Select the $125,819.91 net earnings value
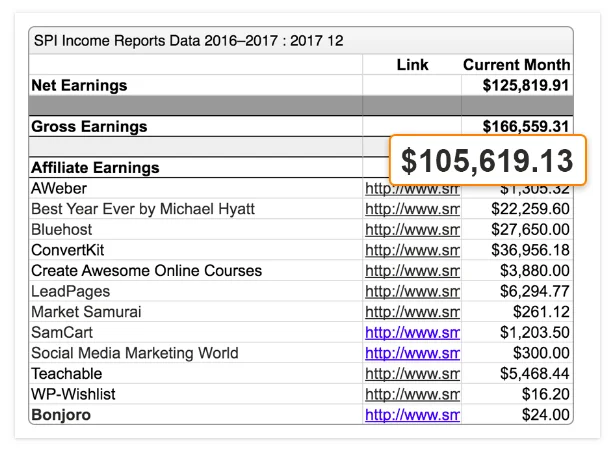Screen dimensions: 616x449 pyautogui.click(x=526, y=85)
